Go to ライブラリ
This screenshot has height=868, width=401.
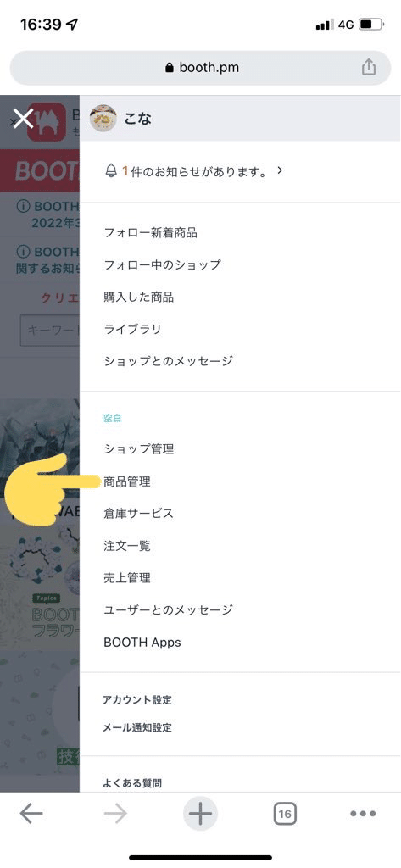point(132,330)
